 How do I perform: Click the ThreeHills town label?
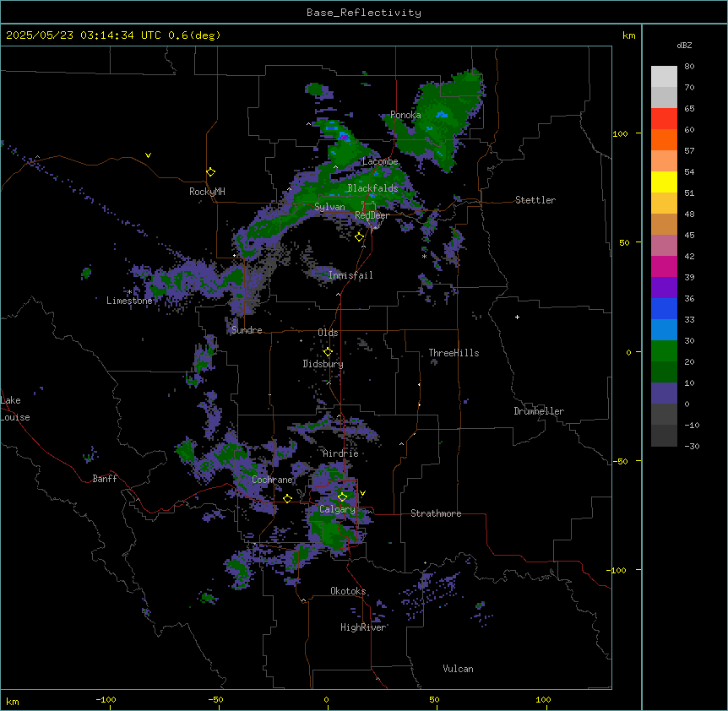(454, 353)
